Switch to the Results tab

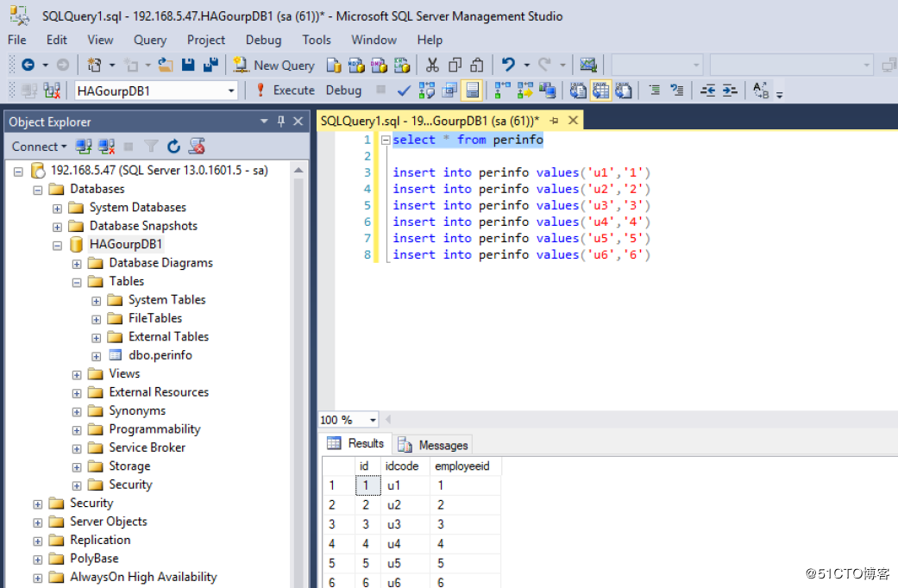[x=356, y=443]
